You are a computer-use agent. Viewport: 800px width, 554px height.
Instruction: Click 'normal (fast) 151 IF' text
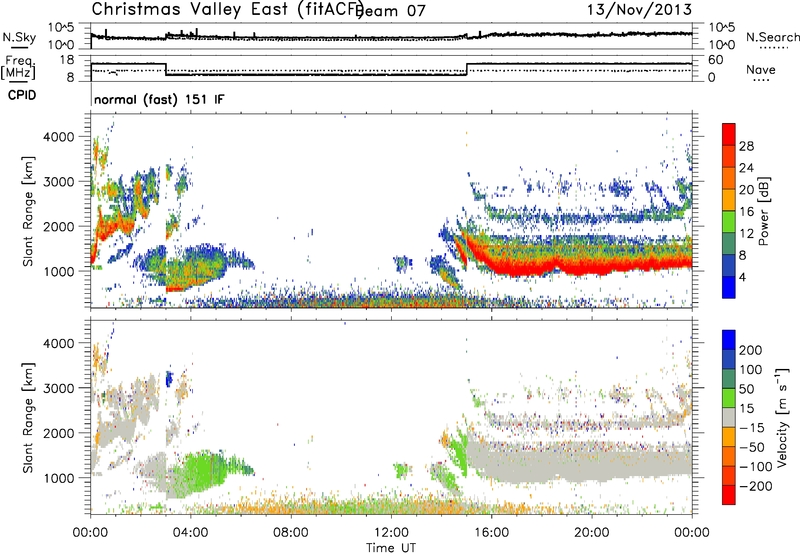[x=159, y=99]
